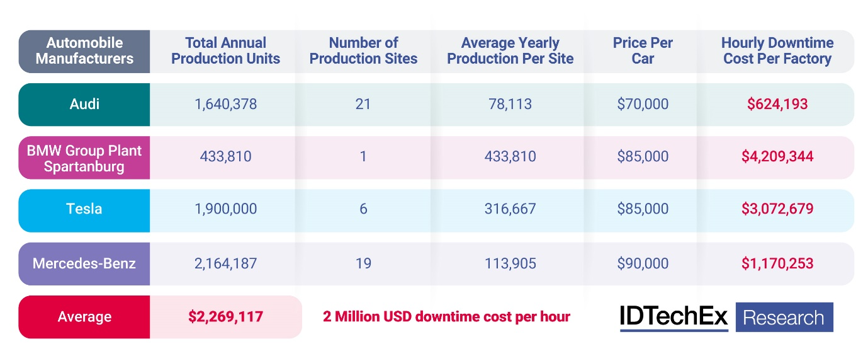Screen dimensions: 868x356
Task: Click Audi's $624,193 downtime cost
Action: pos(777,104)
